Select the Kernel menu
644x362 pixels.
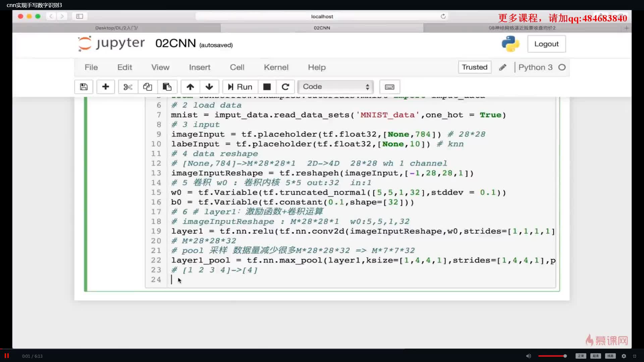276,67
